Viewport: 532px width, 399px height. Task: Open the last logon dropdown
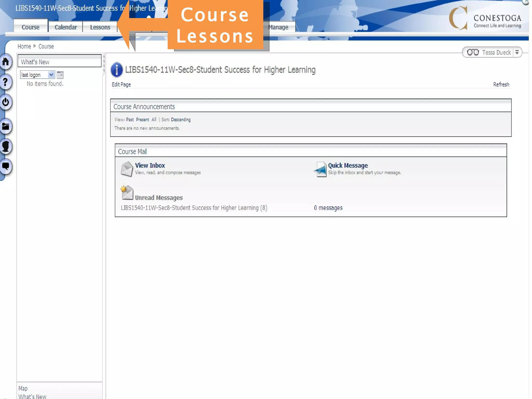pos(37,75)
